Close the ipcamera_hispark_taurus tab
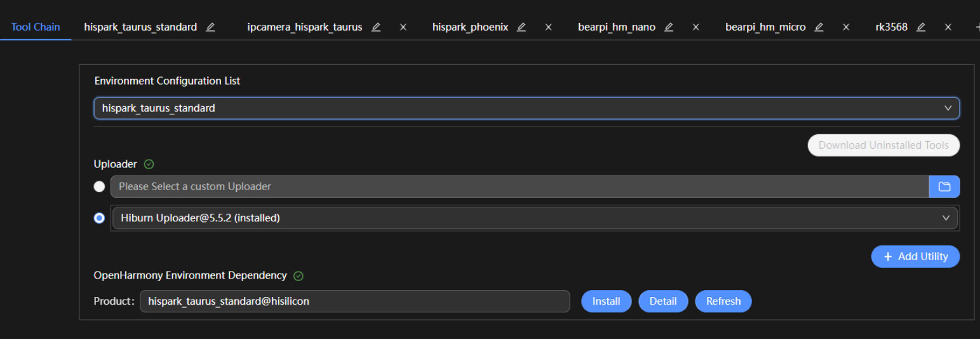Screen dimensions: 980x339 coord(403,27)
